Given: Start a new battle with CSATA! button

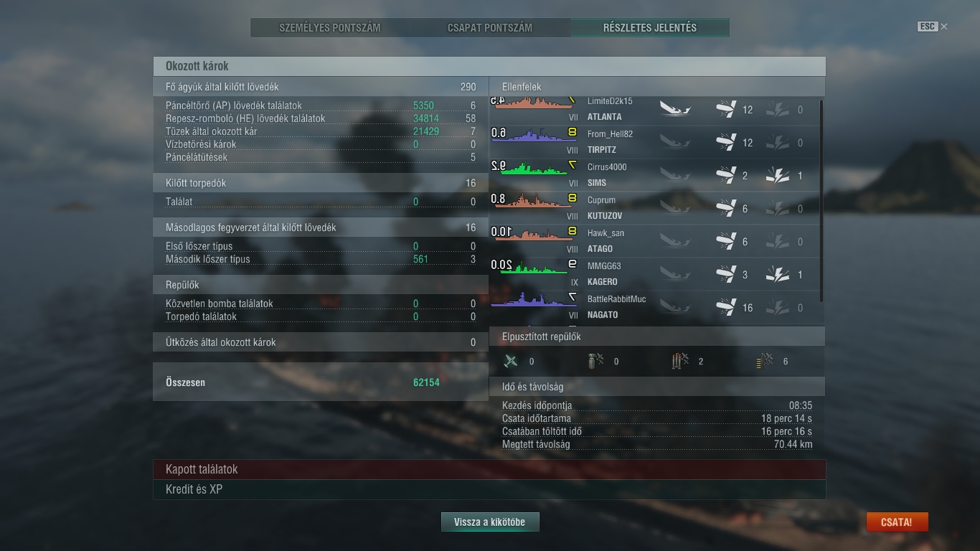Looking at the screenshot, I should point(897,522).
